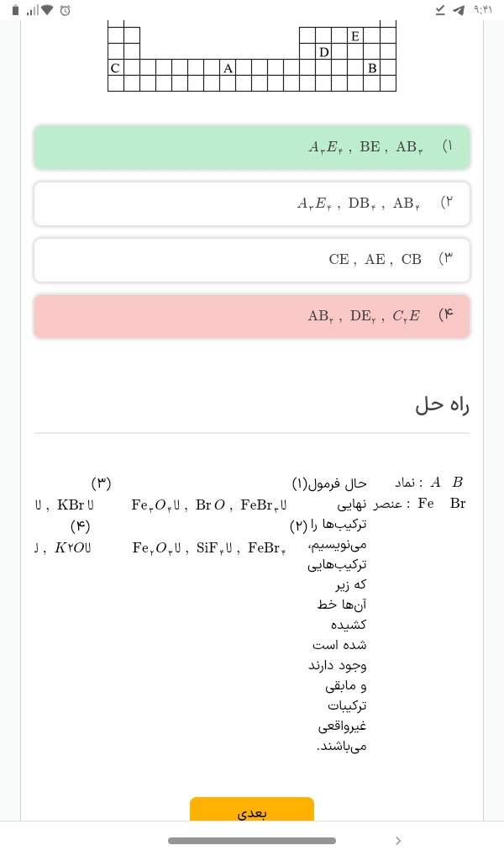This screenshot has width=504, height=861.
Task: Tap the alarm clock status icon
Action: pyautogui.click(x=65, y=10)
